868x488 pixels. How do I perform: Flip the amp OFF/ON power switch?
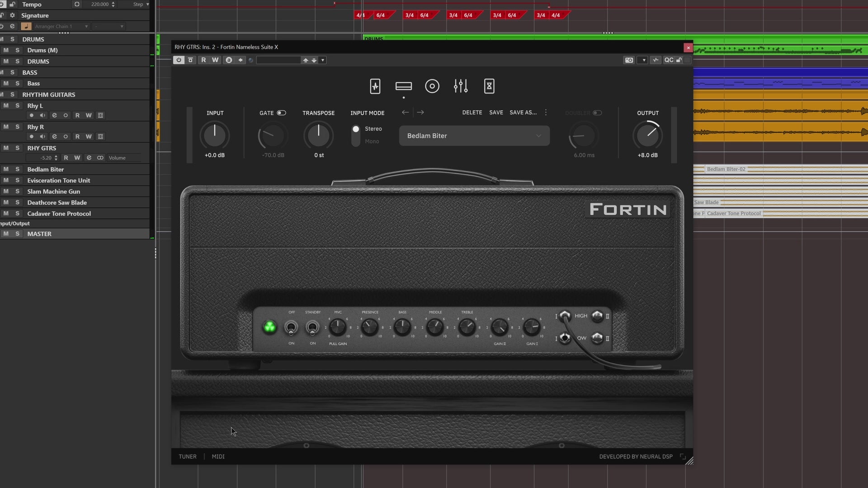(x=291, y=328)
